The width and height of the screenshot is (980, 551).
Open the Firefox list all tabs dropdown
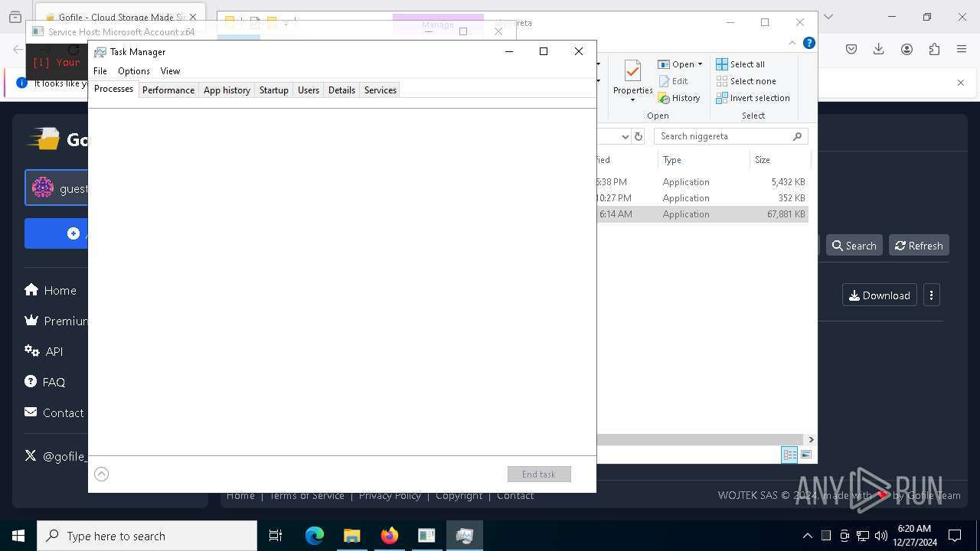point(828,17)
